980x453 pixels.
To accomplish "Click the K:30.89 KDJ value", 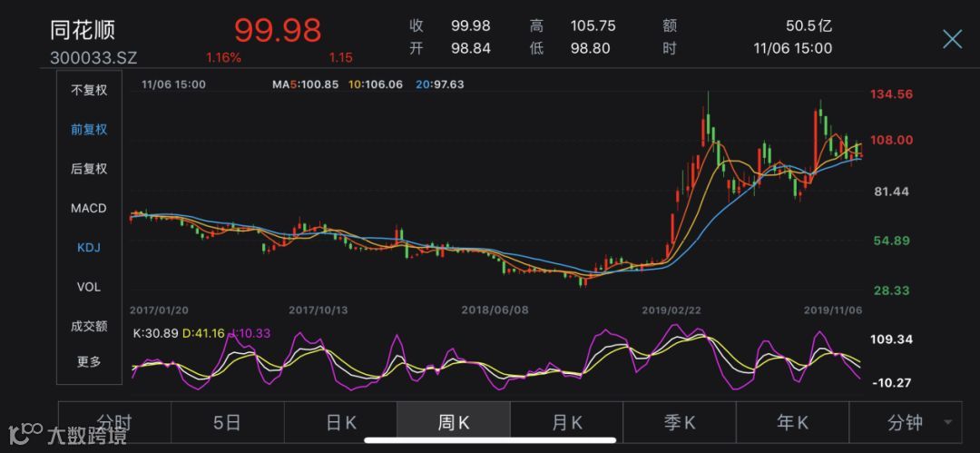I will pyautogui.click(x=156, y=335).
